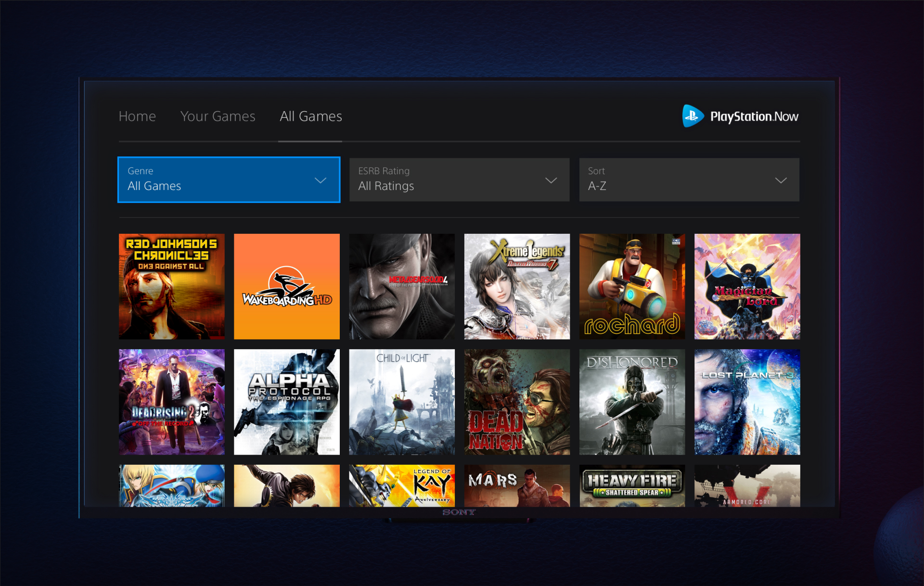Expand the Genre dropdown chevron
Image resolution: width=924 pixels, height=586 pixels.
click(x=321, y=180)
